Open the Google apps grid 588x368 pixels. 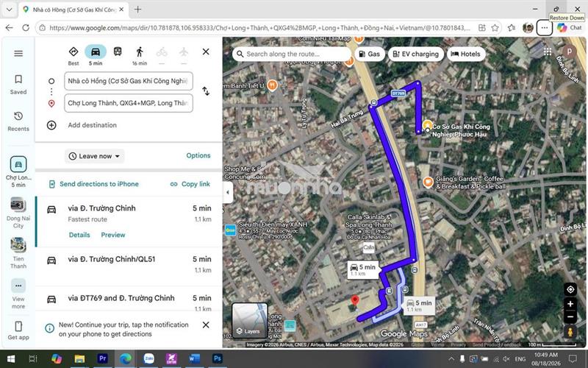[548, 52]
